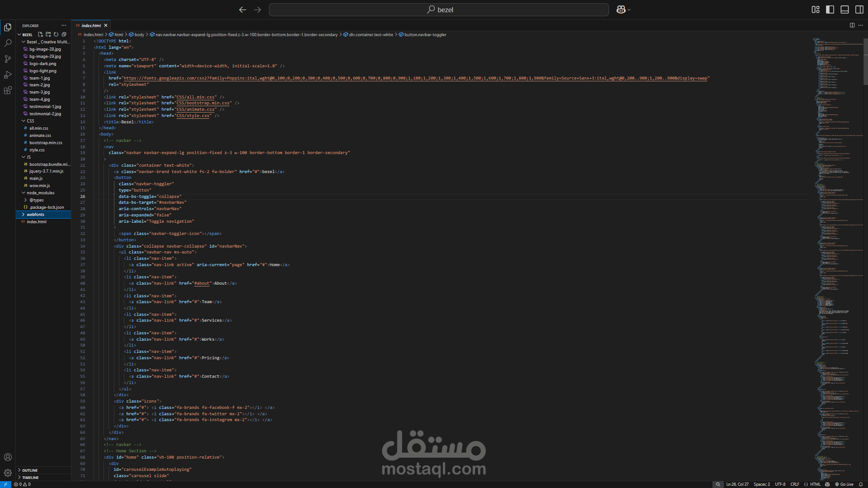Refresh the explorer file tree

click(56, 34)
